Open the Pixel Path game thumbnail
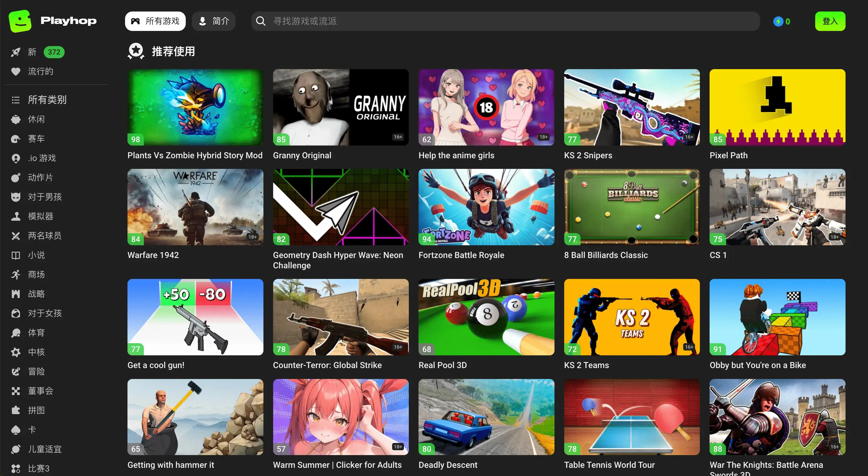 click(x=777, y=107)
